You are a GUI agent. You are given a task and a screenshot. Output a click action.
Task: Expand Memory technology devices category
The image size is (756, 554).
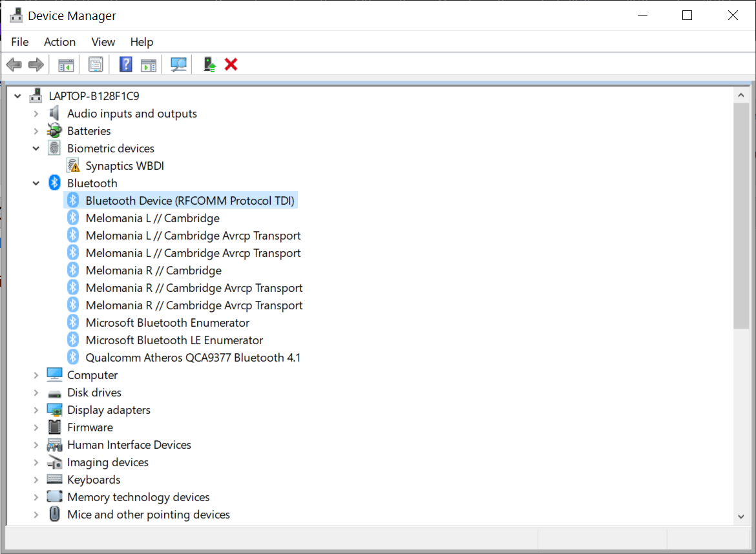(36, 497)
